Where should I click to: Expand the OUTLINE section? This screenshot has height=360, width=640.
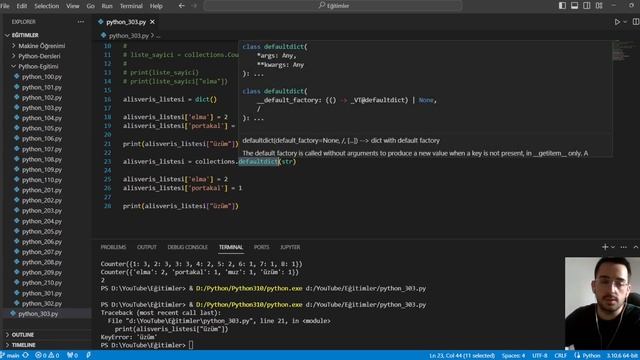pyautogui.click(x=23, y=335)
